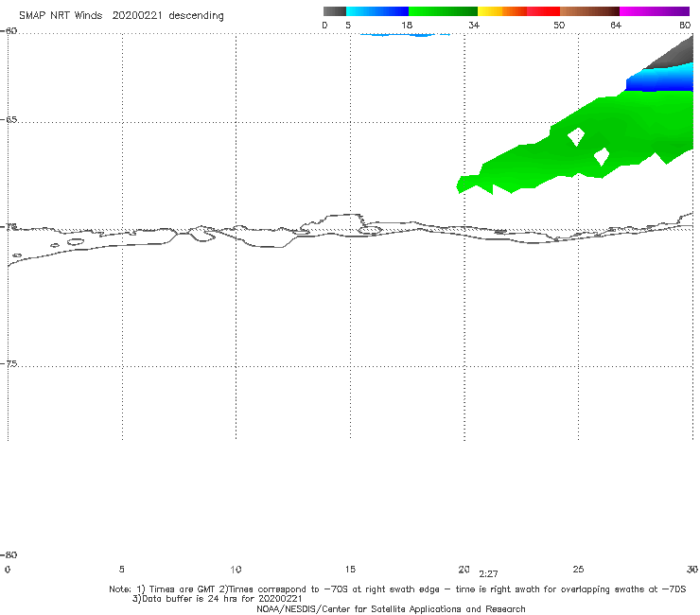Click the color bar label "34"
700x615 pixels.
[x=474, y=26]
